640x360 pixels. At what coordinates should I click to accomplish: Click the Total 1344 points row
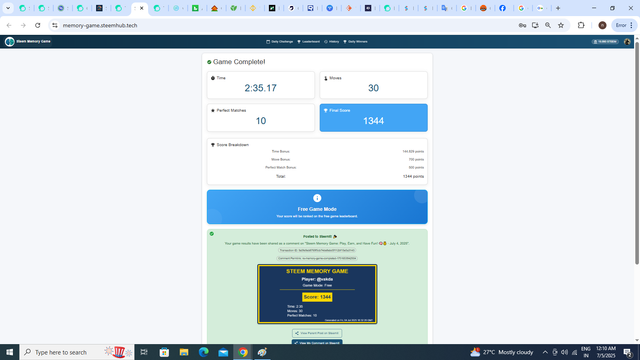coord(317,176)
